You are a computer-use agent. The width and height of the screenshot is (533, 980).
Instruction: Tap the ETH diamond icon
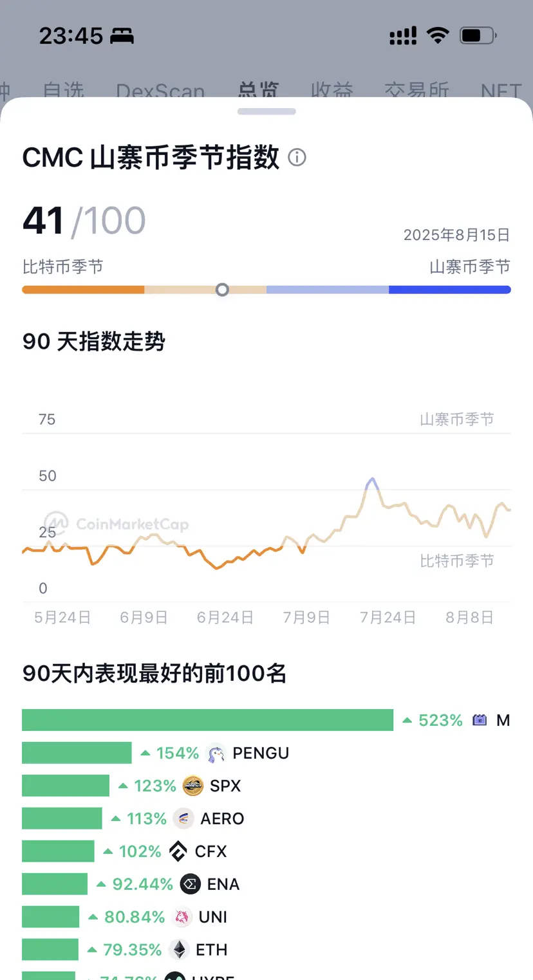(179, 950)
